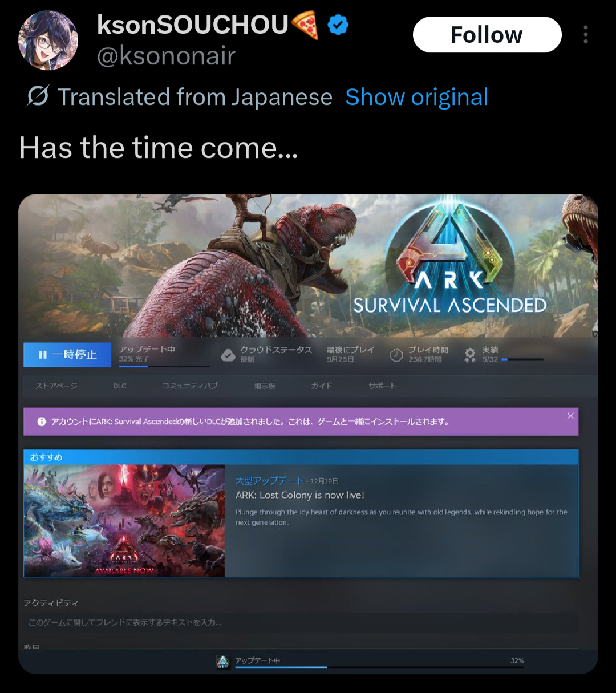Screen dimensions: 616x693
Task: Follow the ksonSOUCHOU account
Action: coord(487,35)
